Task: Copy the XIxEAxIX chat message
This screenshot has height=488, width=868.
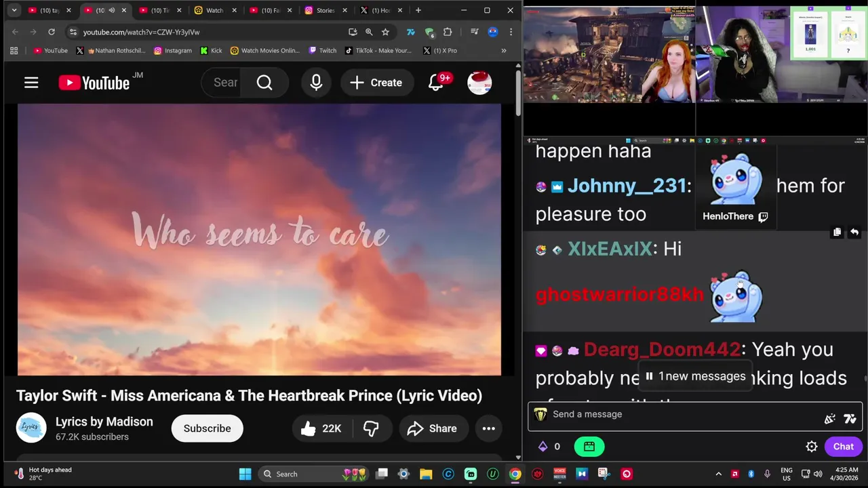Action: 837,232
